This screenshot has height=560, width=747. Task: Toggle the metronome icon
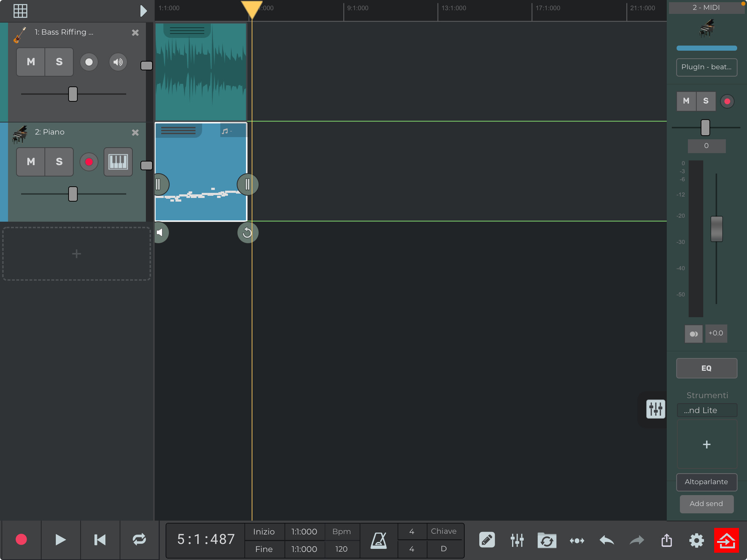[x=379, y=540]
